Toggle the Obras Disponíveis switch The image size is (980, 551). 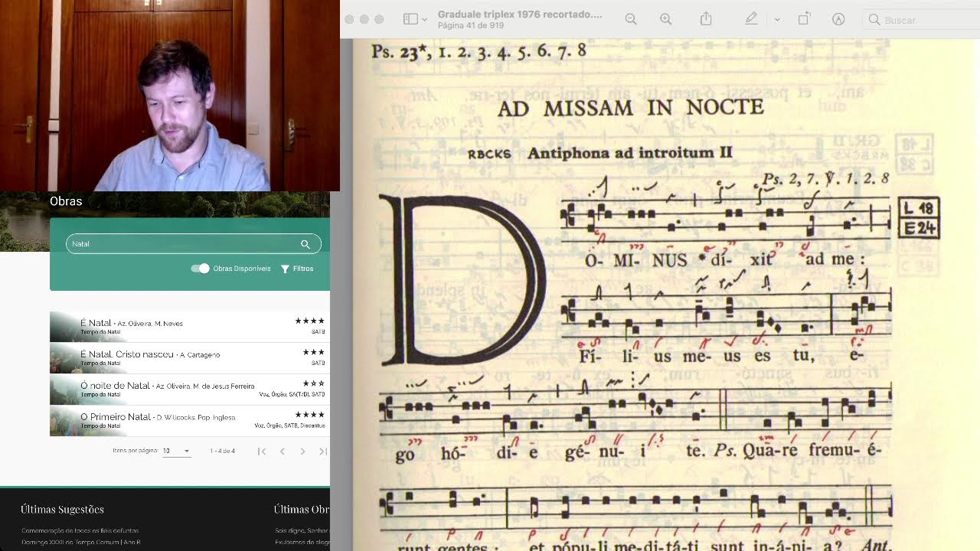(200, 269)
